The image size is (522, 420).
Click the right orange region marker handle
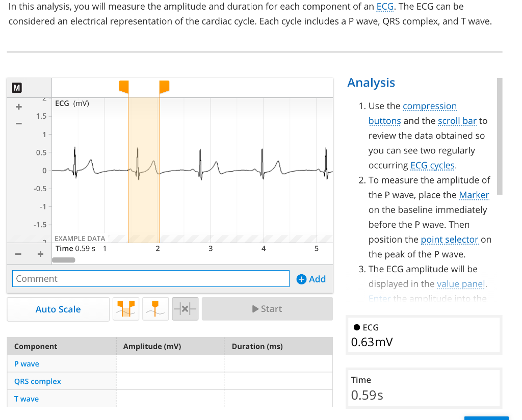click(164, 86)
